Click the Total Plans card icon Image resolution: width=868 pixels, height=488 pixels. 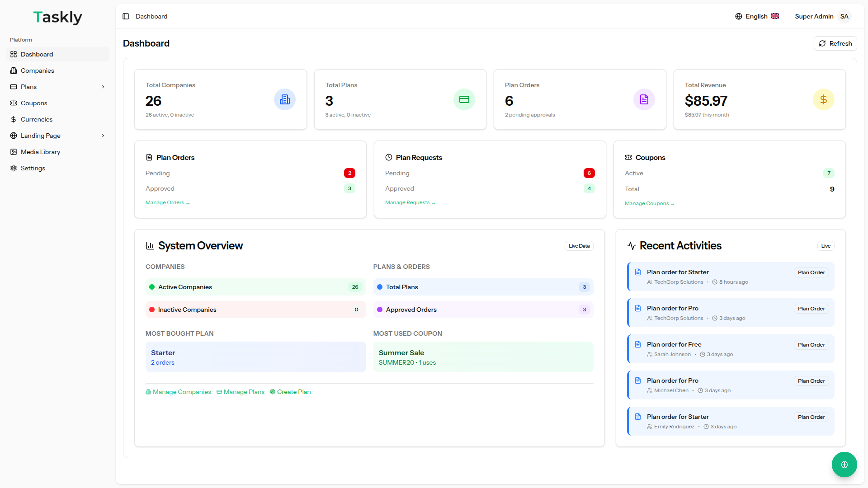pos(464,99)
